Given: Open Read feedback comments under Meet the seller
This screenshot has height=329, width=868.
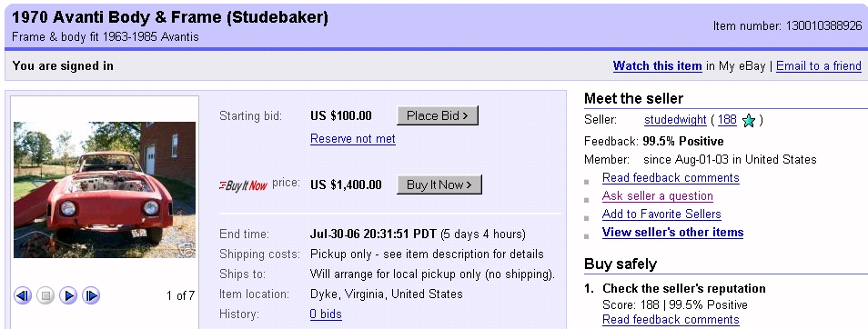Looking at the screenshot, I should tap(671, 178).
